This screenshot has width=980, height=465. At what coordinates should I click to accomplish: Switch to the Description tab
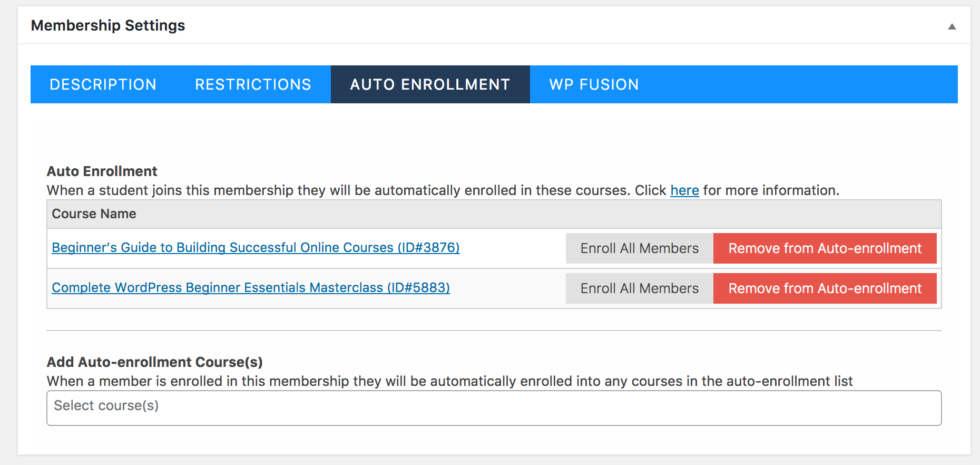pyautogui.click(x=103, y=84)
